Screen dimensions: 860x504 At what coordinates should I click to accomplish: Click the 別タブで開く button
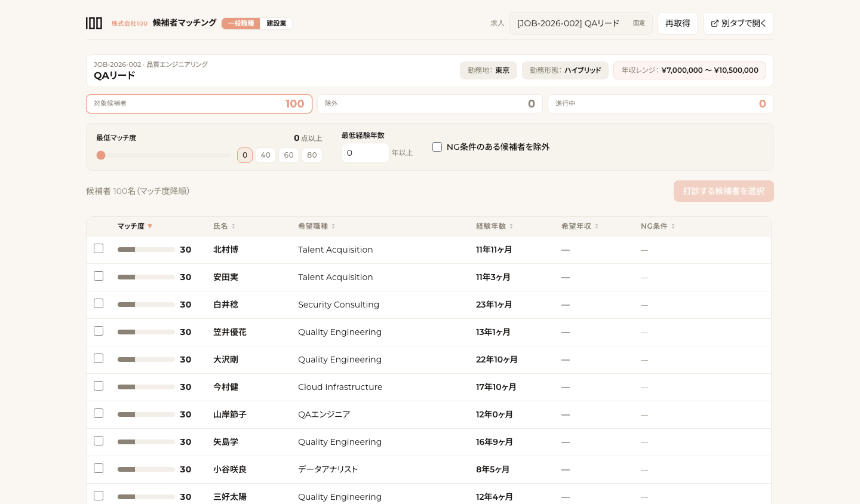[x=738, y=23]
